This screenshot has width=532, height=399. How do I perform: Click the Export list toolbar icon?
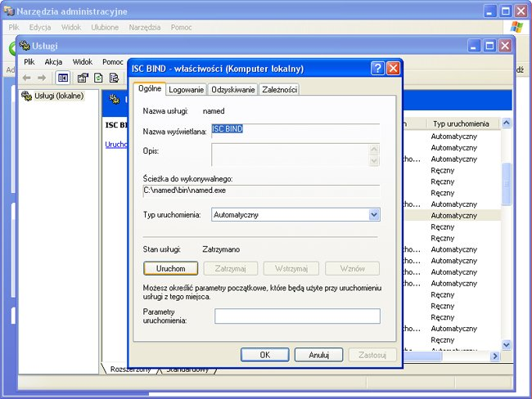pyautogui.click(x=114, y=78)
